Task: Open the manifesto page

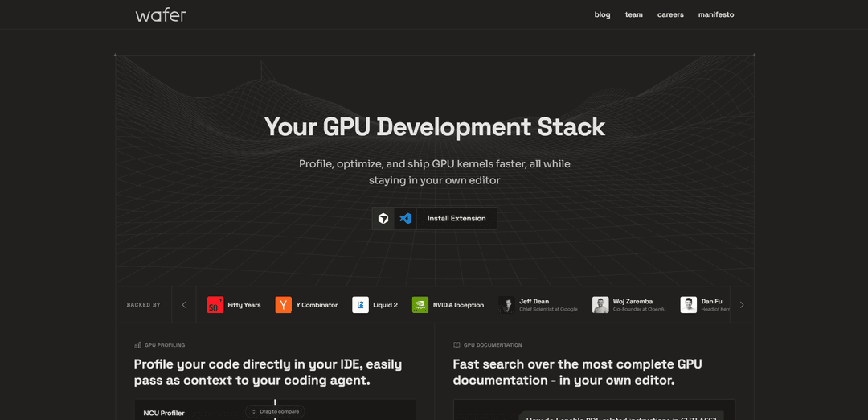Action: (715, 14)
